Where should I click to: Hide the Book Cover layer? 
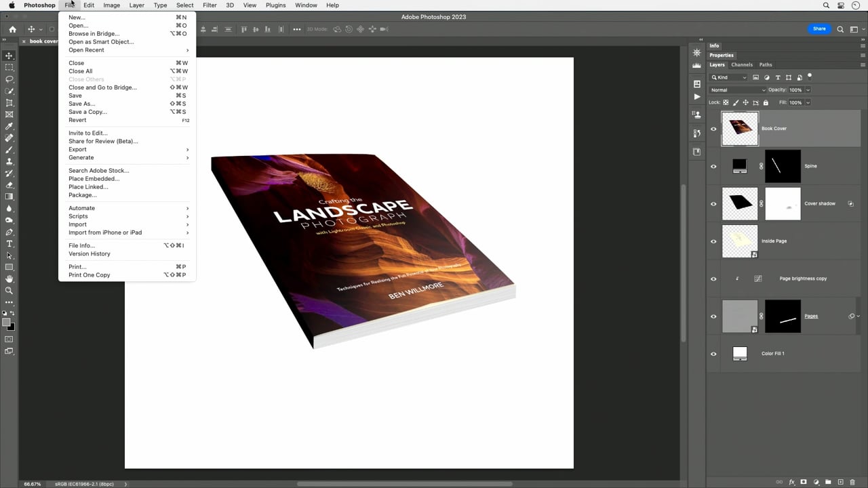click(x=713, y=129)
